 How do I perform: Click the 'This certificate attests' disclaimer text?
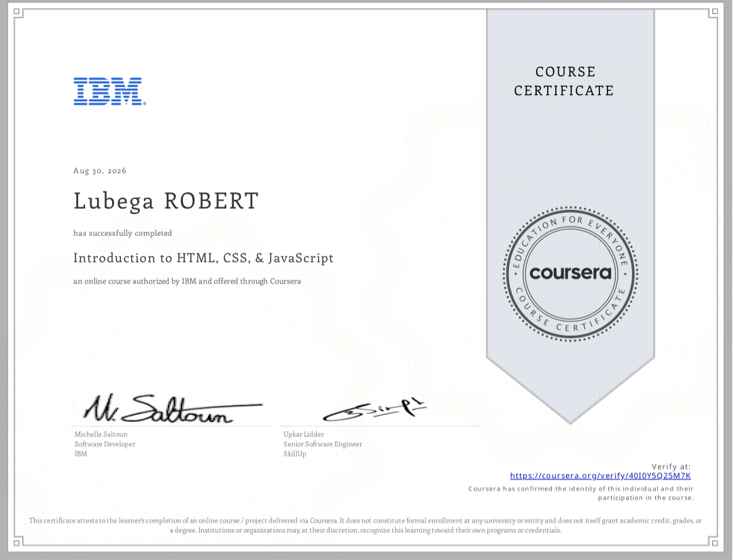tap(366, 525)
